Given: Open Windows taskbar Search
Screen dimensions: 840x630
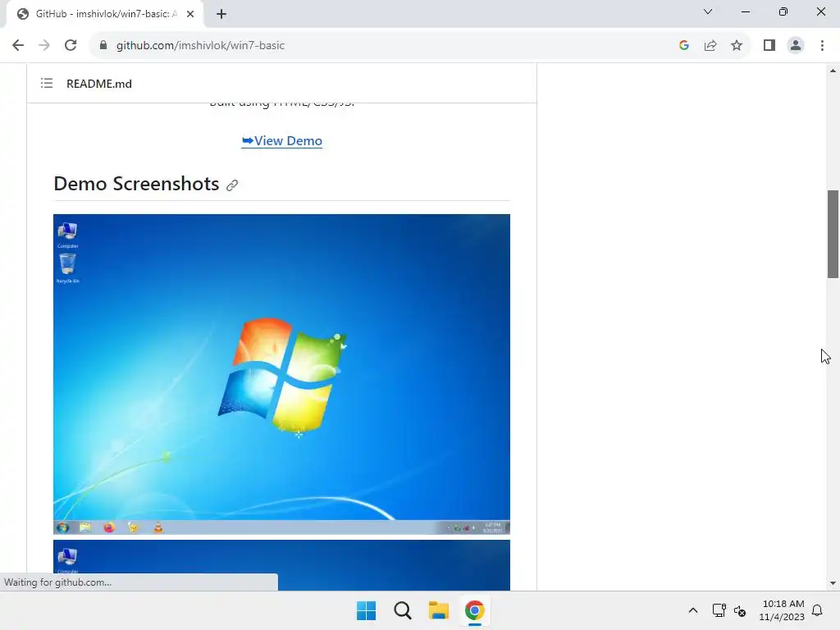Looking at the screenshot, I should 402,610.
